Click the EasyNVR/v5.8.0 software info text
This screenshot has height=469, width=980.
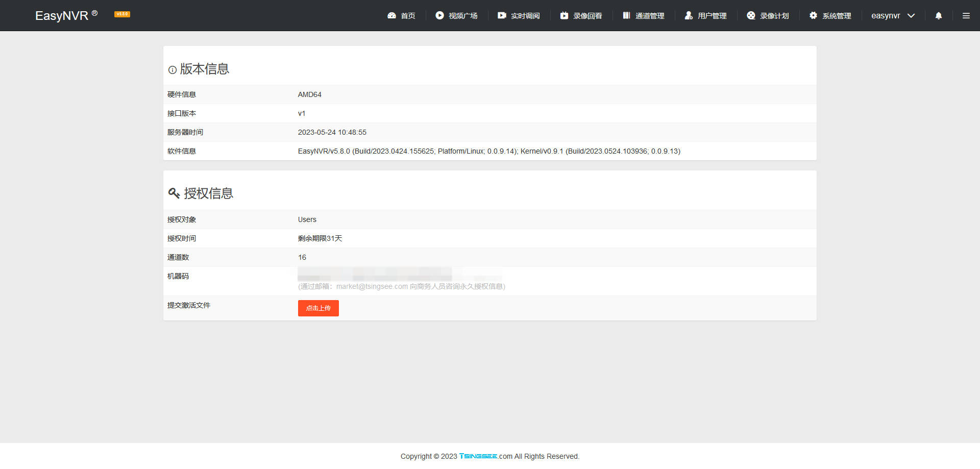(x=489, y=151)
